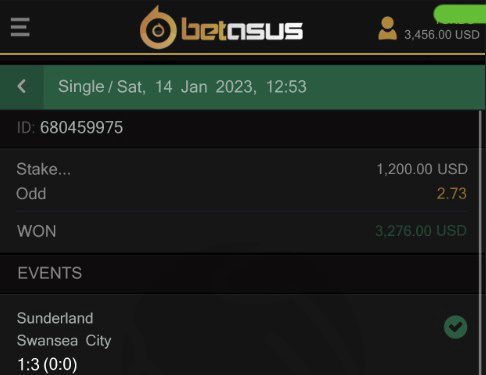486x375 pixels.
Task: Click the betasus wordmark text
Action: point(242,30)
